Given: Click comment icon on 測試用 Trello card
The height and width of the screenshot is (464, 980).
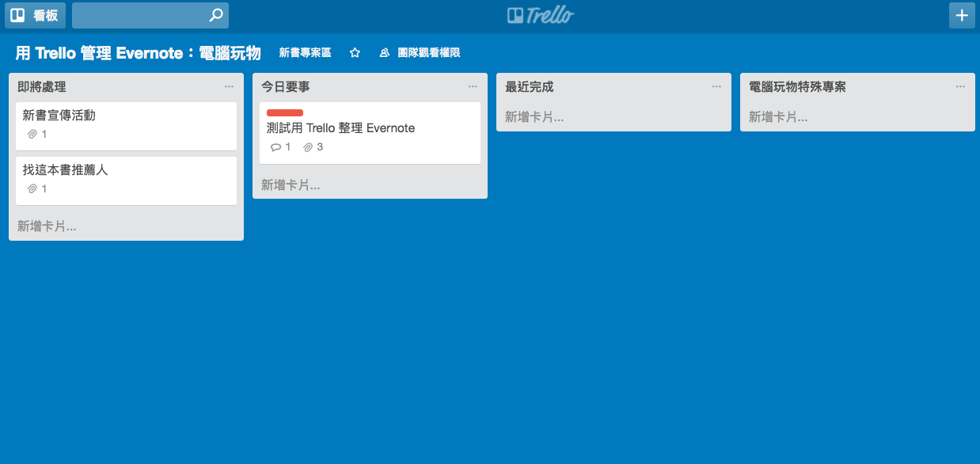Looking at the screenshot, I should 275,147.
